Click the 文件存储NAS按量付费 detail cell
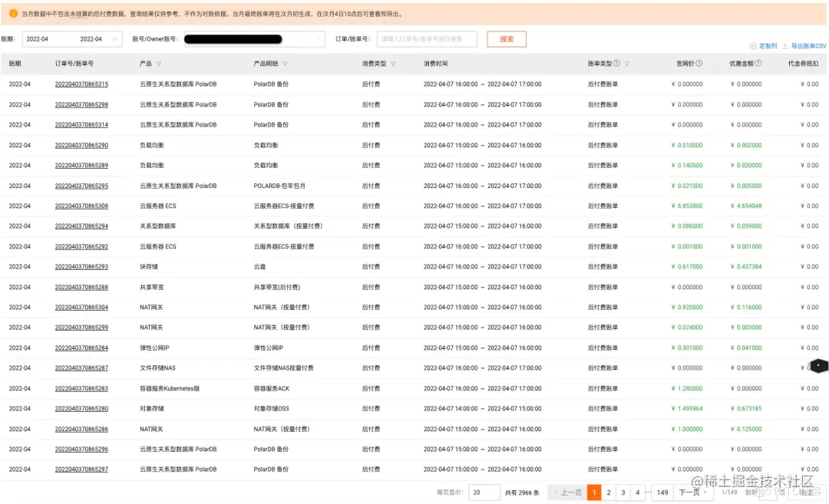The image size is (829, 504). pos(283,368)
